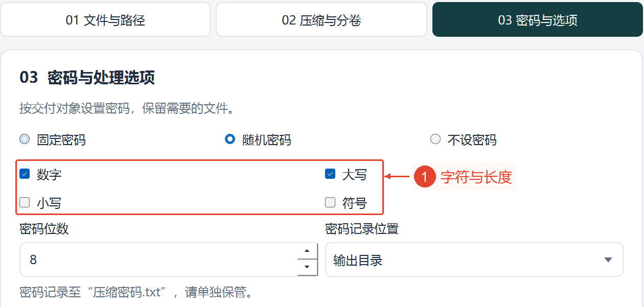The height and width of the screenshot is (307, 644).
Task: Open the 输出目录 dropdown
Action: click(x=474, y=259)
